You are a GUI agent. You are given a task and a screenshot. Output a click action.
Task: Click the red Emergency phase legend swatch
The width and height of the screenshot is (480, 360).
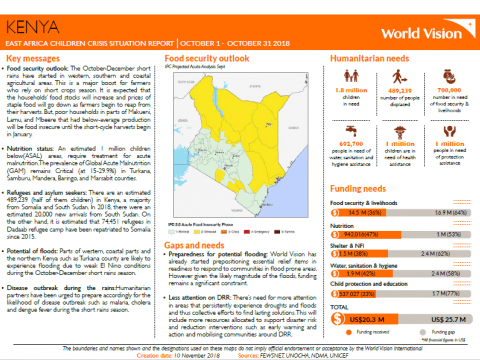pos(247,232)
